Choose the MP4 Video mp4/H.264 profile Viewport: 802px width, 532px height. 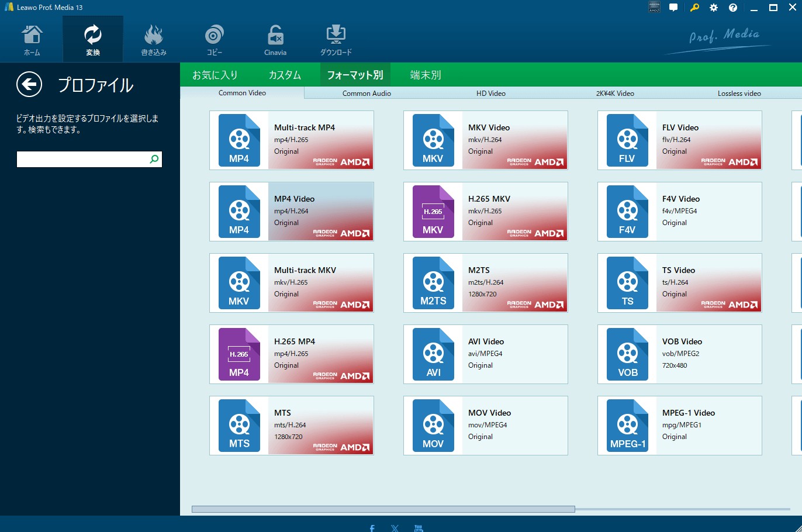click(x=292, y=212)
